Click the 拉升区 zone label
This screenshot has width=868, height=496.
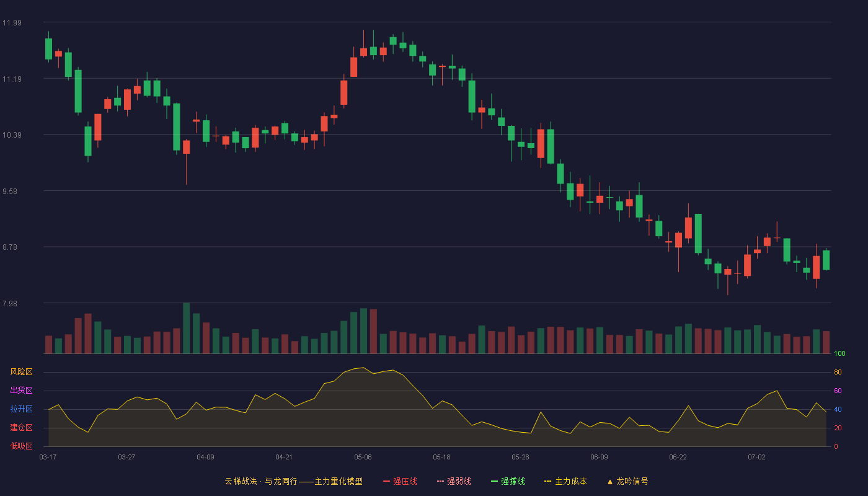[x=21, y=409]
